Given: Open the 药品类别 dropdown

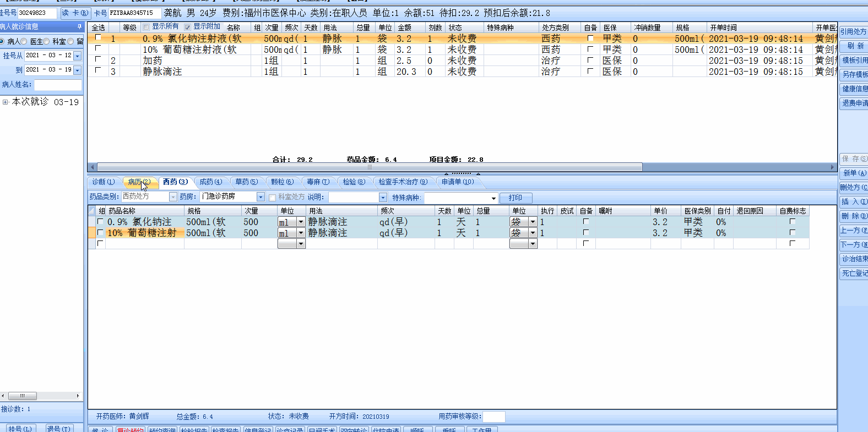Looking at the screenshot, I should [x=173, y=197].
